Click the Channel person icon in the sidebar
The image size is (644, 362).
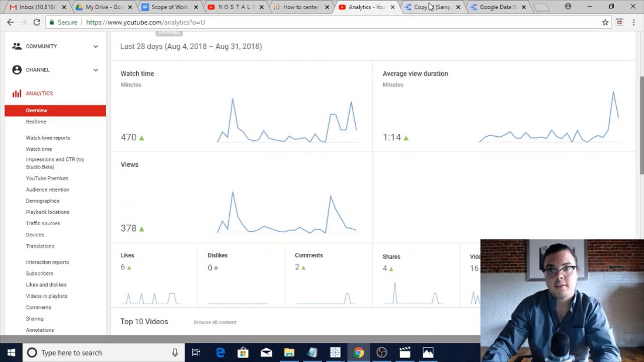click(17, 70)
